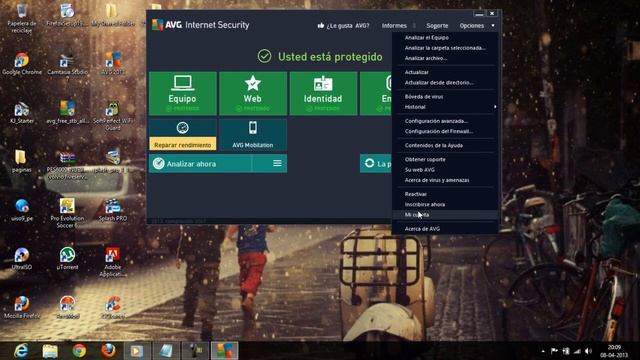Click the AVG Internet Security logo
640x360 pixels.
tap(200, 25)
